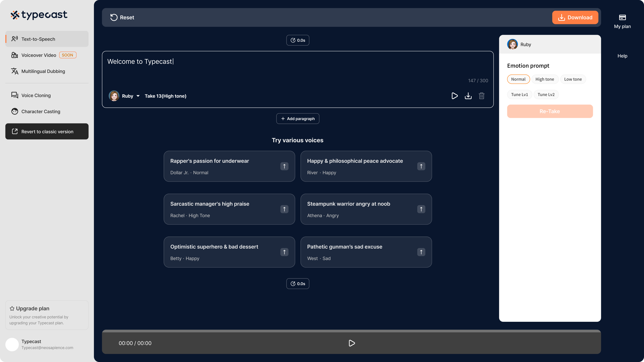Image resolution: width=644 pixels, height=362 pixels.
Task: Click the Take 13(High tone) label
Action: click(165, 96)
